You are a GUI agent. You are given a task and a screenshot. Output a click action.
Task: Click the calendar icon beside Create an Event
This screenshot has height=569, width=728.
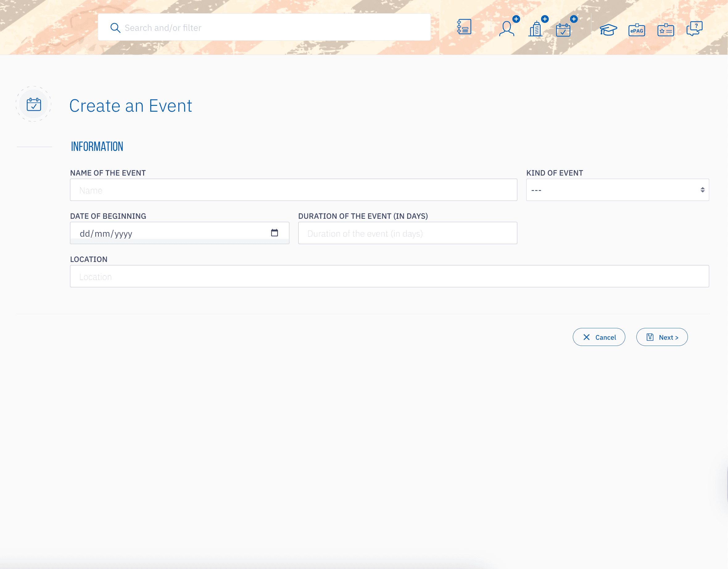[34, 104]
